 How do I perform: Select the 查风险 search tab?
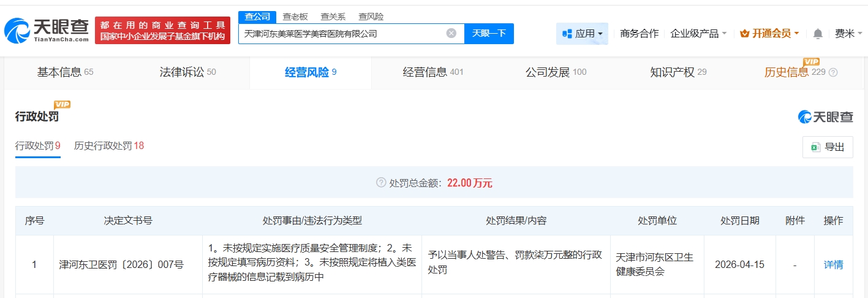pyautogui.click(x=371, y=17)
